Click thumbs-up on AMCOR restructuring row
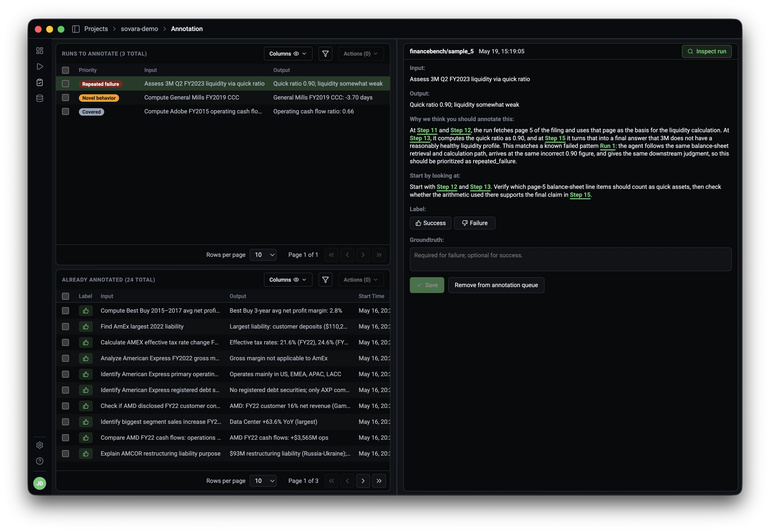This screenshot has height=532, width=770. coord(86,454)
